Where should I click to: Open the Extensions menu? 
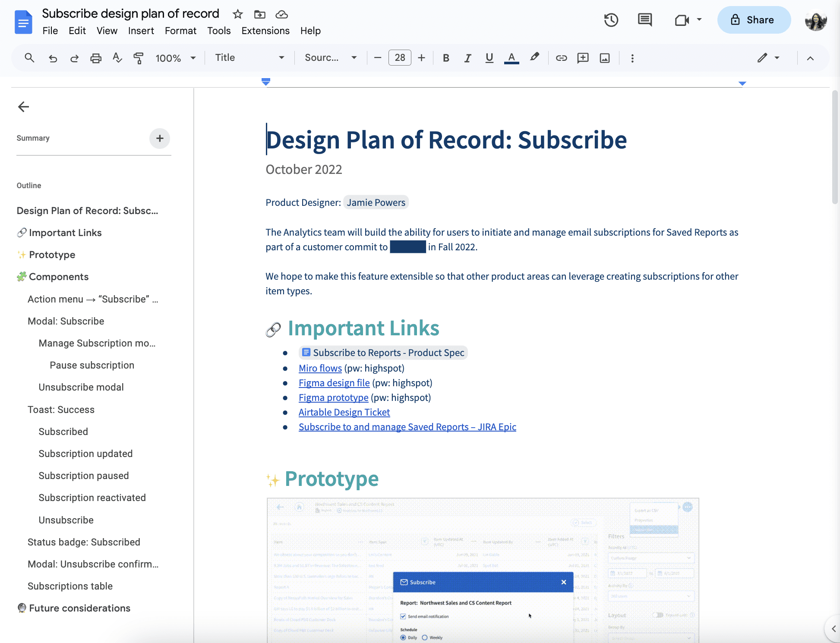[x=265, y=31]
